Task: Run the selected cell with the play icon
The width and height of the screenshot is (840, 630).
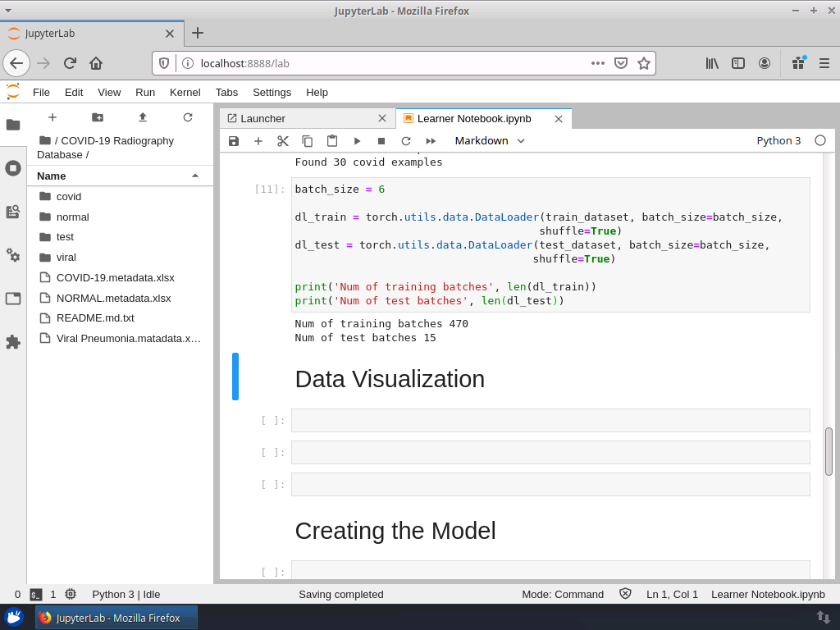Action: [357, 141]
